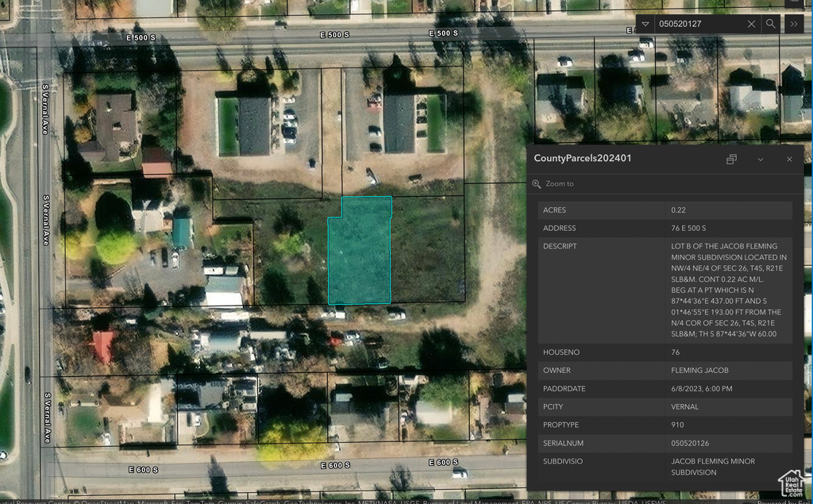813x504 pixels.
Task: Close the CountyParcels202401 popup
Action: [x=789, y=159]
